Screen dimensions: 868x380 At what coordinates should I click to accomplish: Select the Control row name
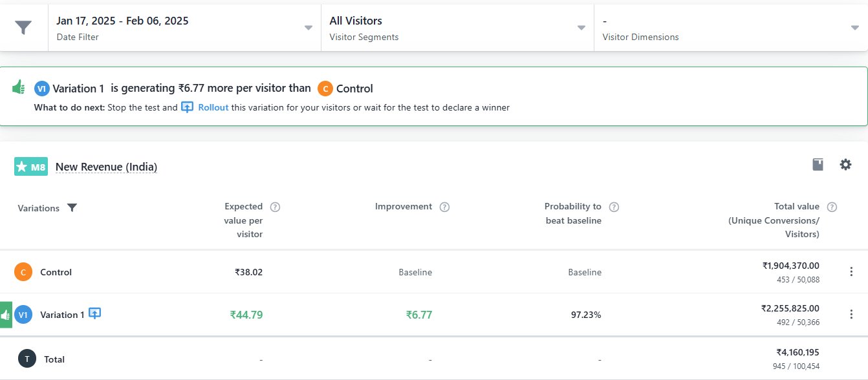tap(56, 272)
